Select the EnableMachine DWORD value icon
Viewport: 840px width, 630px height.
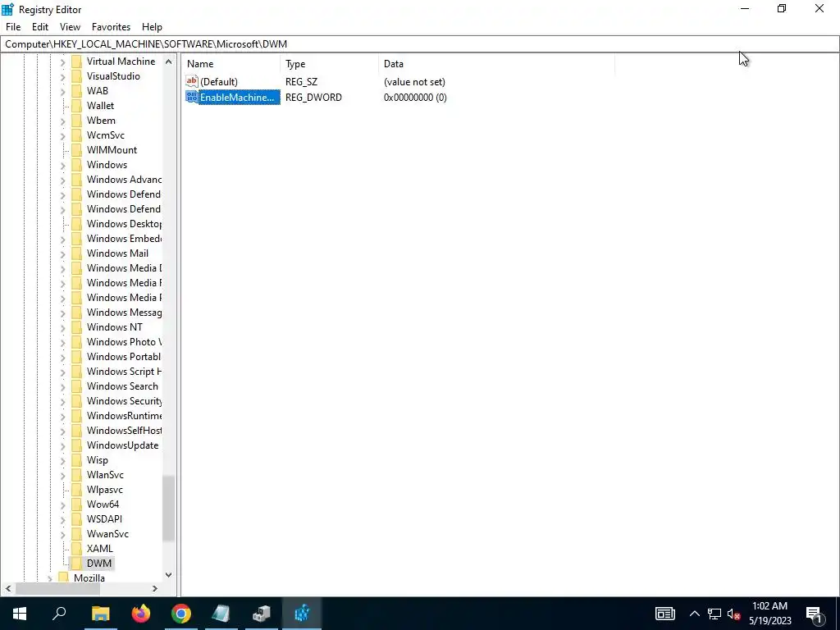coord(192,97)
